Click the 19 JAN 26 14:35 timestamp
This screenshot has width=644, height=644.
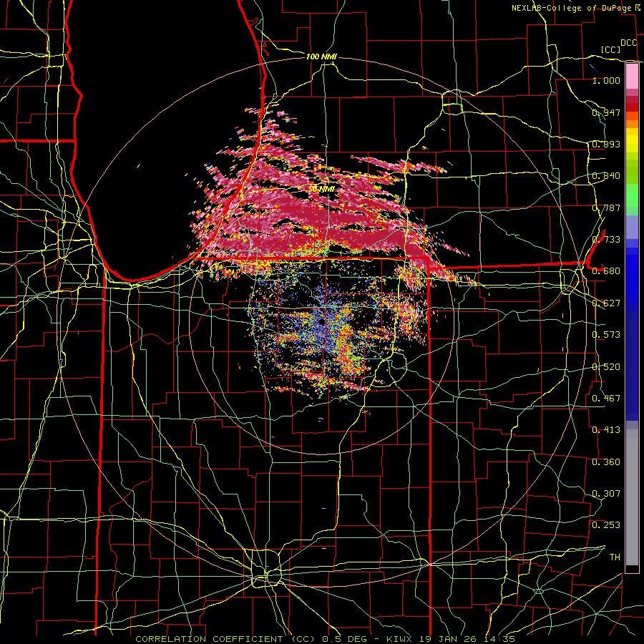coord(466,639)
